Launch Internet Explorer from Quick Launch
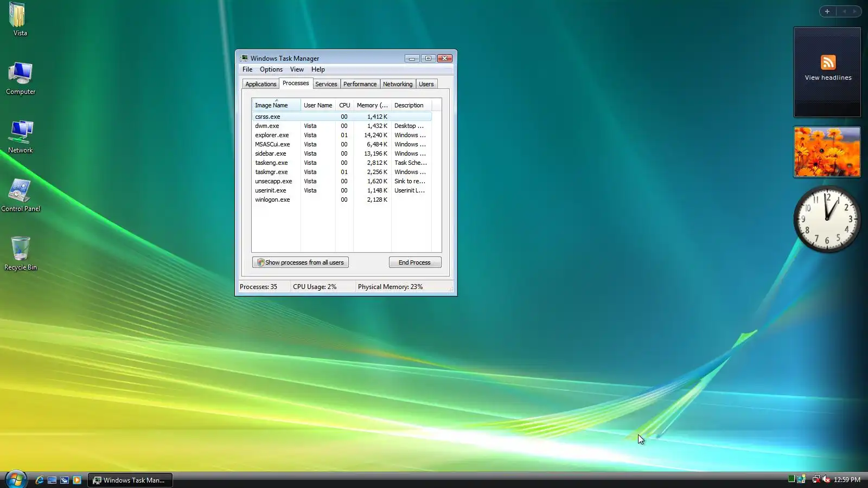Viewport: 868px width, 488px height. click(x=40, y=480)
